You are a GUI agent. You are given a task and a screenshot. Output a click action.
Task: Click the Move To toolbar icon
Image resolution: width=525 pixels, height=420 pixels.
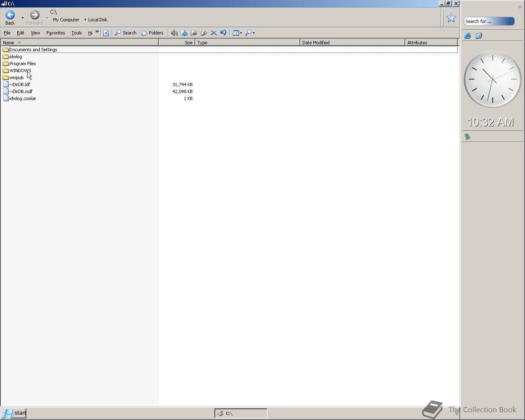(x=184, y=33)
